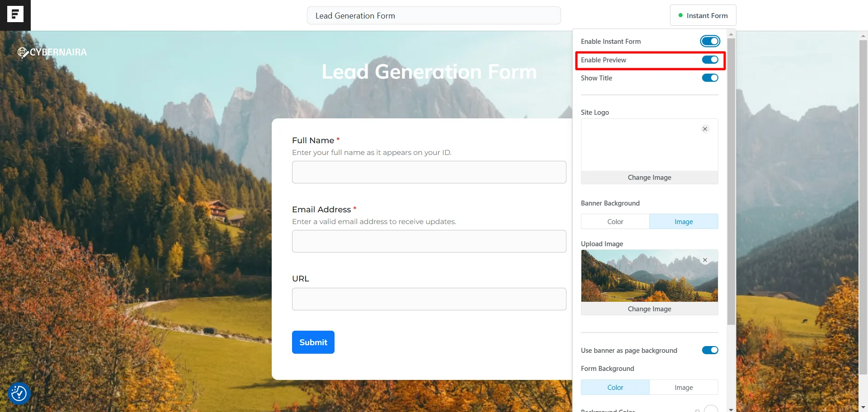The height and width of the screenshot is (412, 868).
Task: Click the Formidable Forms logo icon
Action: point(15,14)
